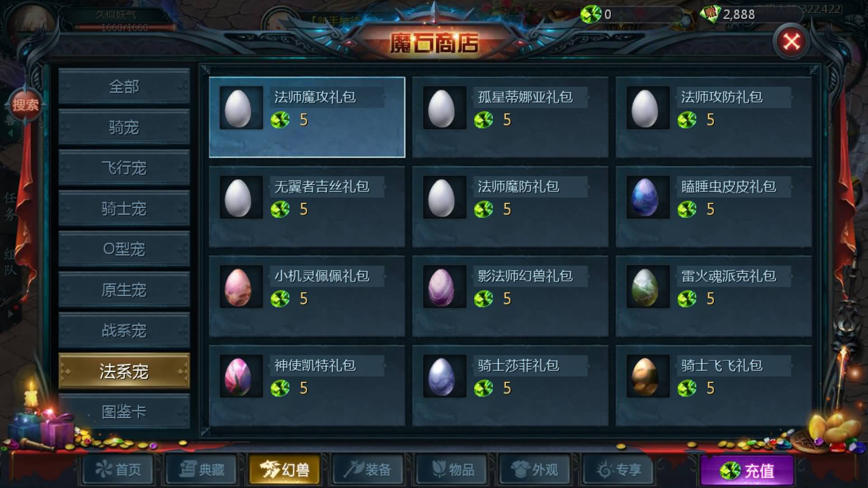
Task: Choose the golden 骑士飞飞礼包 egg icon
Action: (x=648, y=376)
